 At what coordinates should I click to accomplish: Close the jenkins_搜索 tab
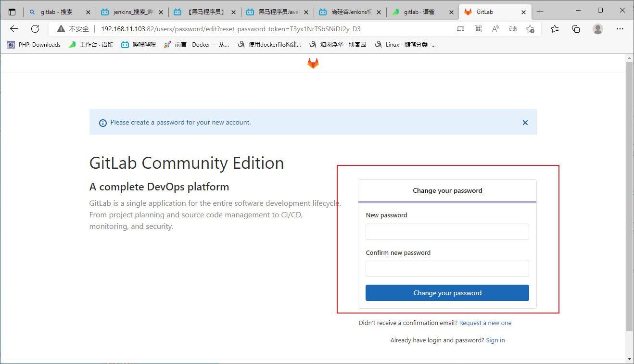point(160,12)
